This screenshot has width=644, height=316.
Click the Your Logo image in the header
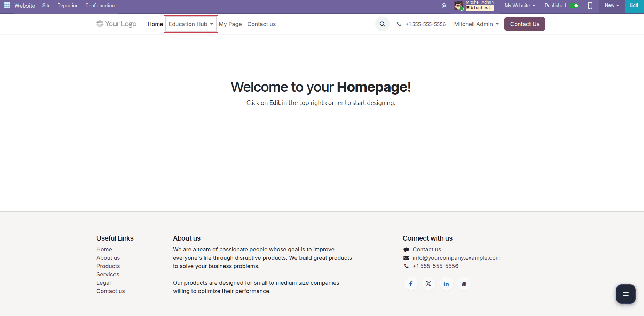pyautogui.click(x=116, y=24)
